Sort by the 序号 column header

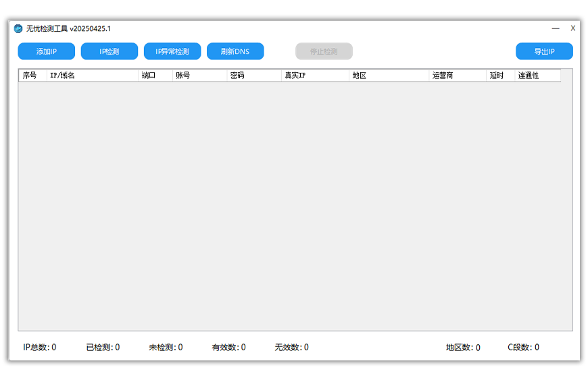click(x=31, y=76)
